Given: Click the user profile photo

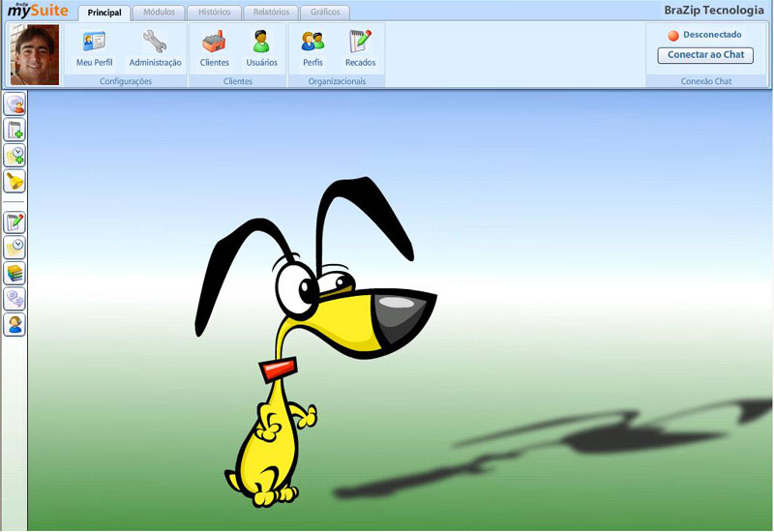Looking at the screenshot, I should tap(35, 54).
